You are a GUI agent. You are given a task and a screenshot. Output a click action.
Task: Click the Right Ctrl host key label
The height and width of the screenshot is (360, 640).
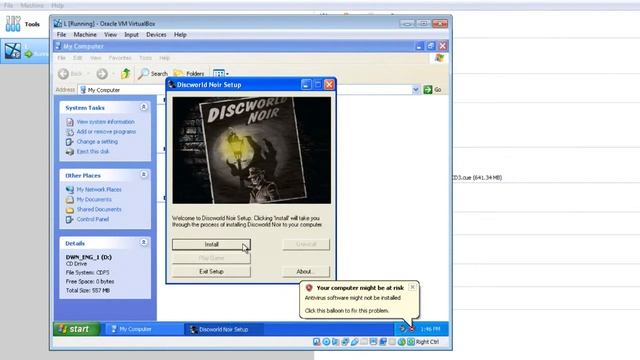coord(427,342)
